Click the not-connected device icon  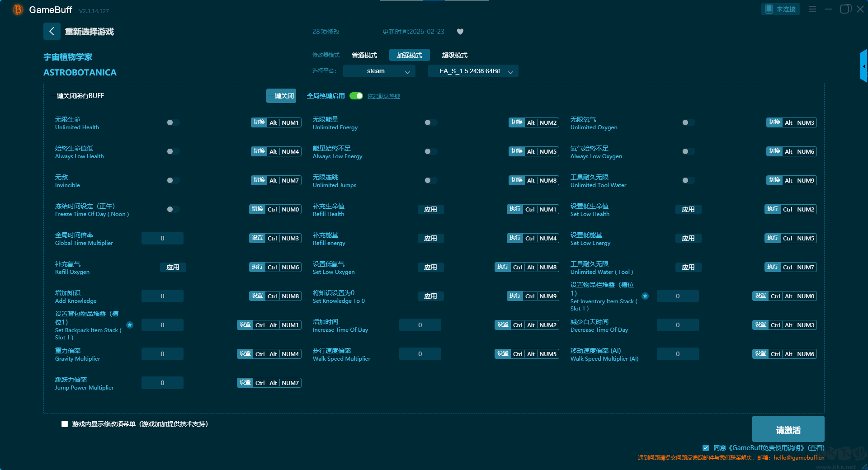pyautogui.click(x=769, y=9)
